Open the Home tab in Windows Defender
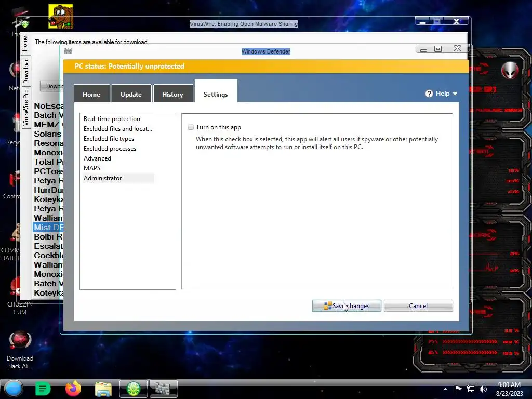The height and width of the screenshot is (399, 532). click(x=91, y=94)
